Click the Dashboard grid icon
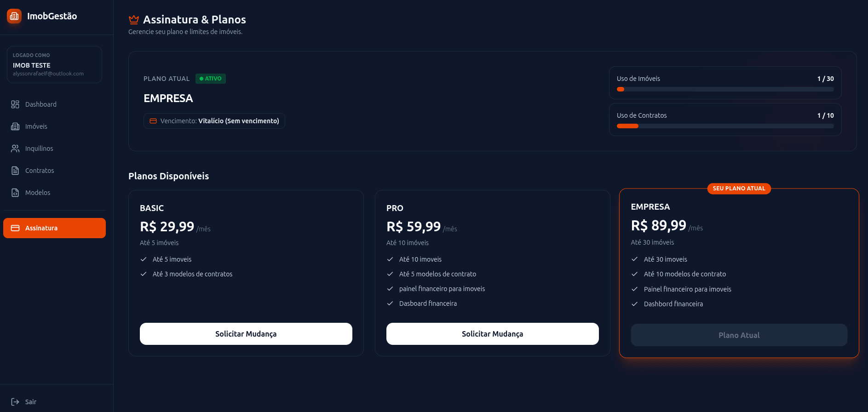Image resolution: width=868 pixels, height=412 pixels. 15,104
